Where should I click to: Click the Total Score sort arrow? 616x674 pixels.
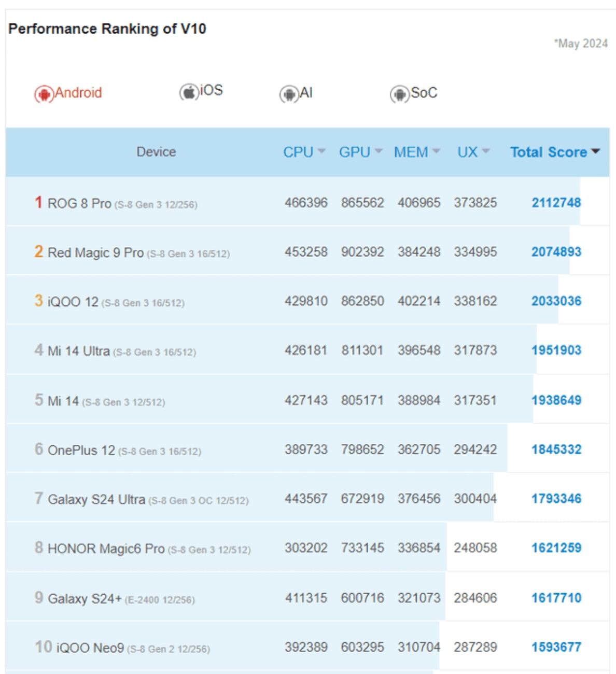tap(595, 151)
